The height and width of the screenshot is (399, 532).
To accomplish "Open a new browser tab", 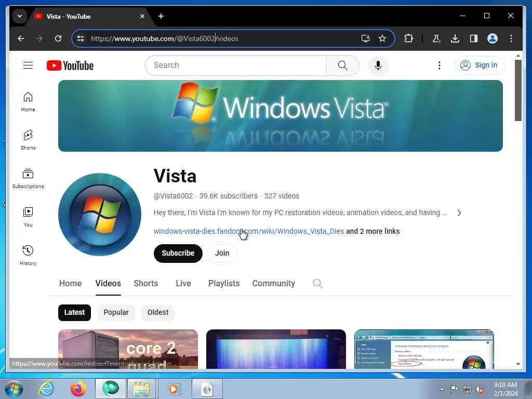I will (161, 16).
